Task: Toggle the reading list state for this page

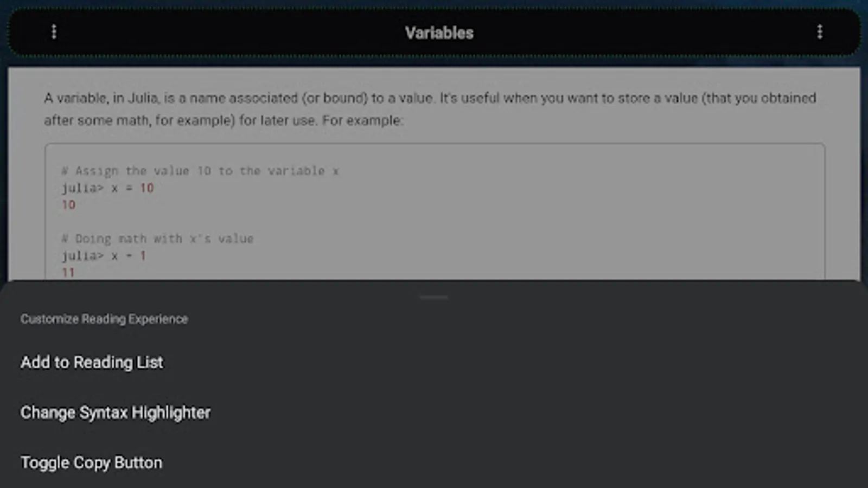Action: (91, 362)
